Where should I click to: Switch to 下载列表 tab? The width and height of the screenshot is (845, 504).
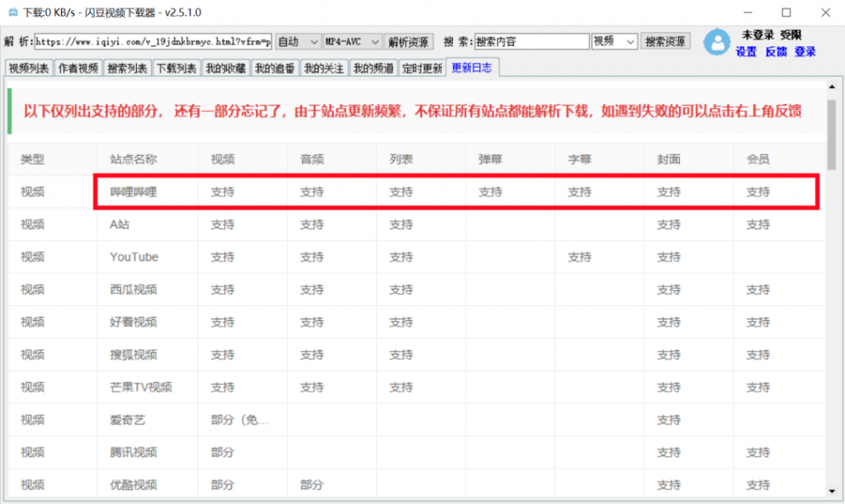click(x=177, y=68)
